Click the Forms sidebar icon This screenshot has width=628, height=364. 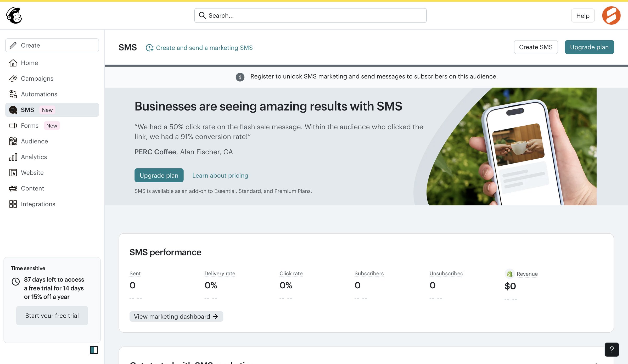pyautogui.click(x=13, y=126)
